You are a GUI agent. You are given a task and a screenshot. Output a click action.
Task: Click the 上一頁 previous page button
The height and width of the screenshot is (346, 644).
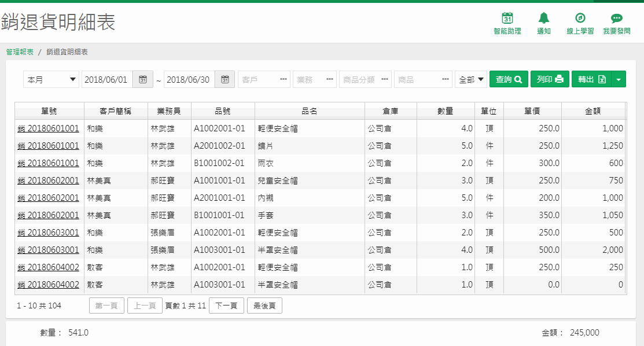coord(145,305)
